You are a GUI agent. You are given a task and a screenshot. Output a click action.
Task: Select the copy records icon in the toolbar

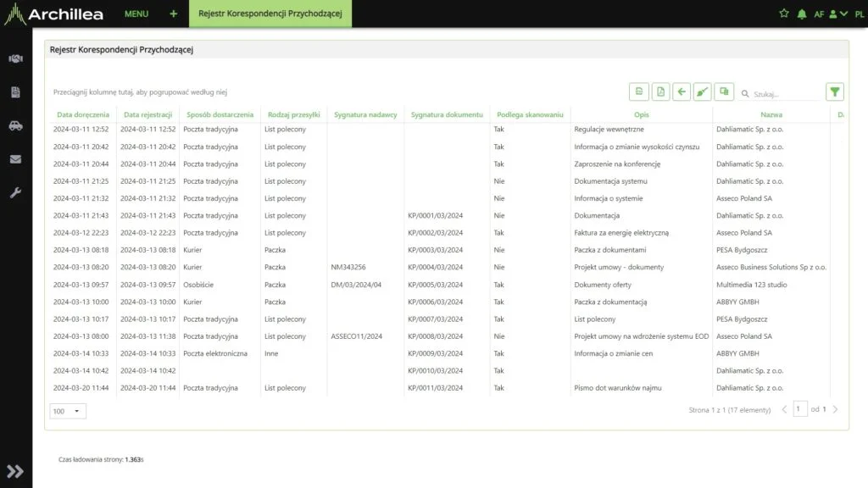pos(725,91)
